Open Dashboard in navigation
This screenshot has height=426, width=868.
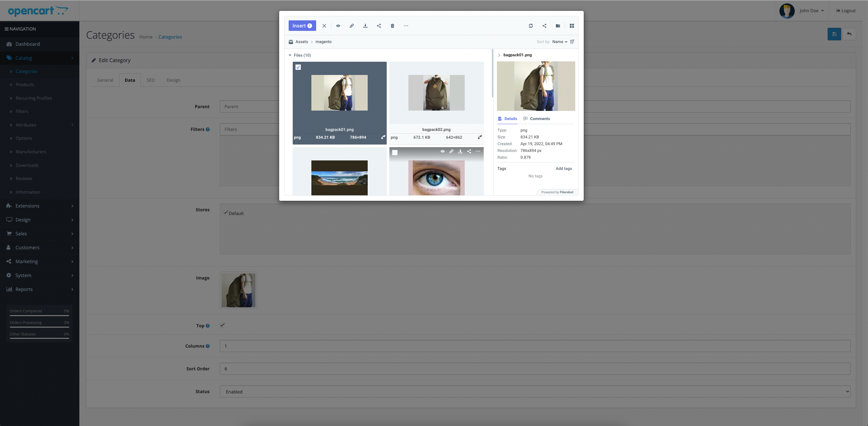click(40, 44)
